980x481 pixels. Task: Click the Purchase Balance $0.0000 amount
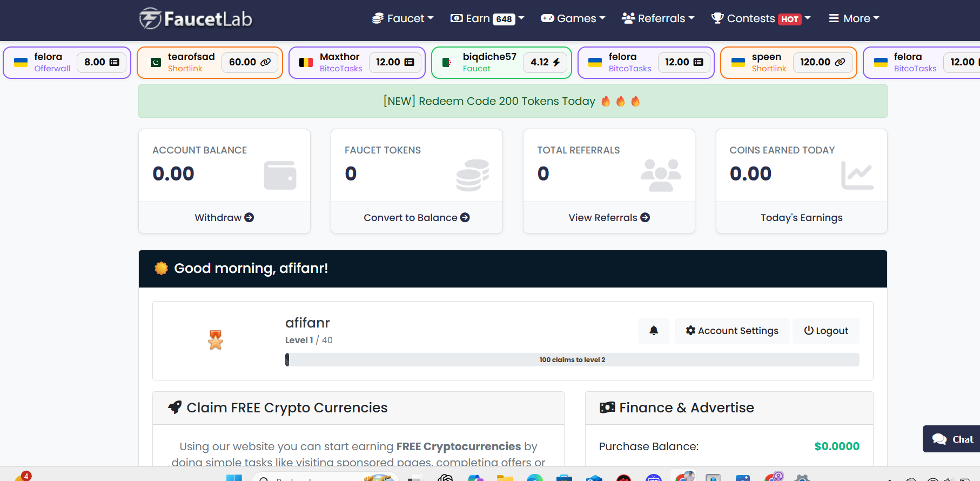point(837,446)
